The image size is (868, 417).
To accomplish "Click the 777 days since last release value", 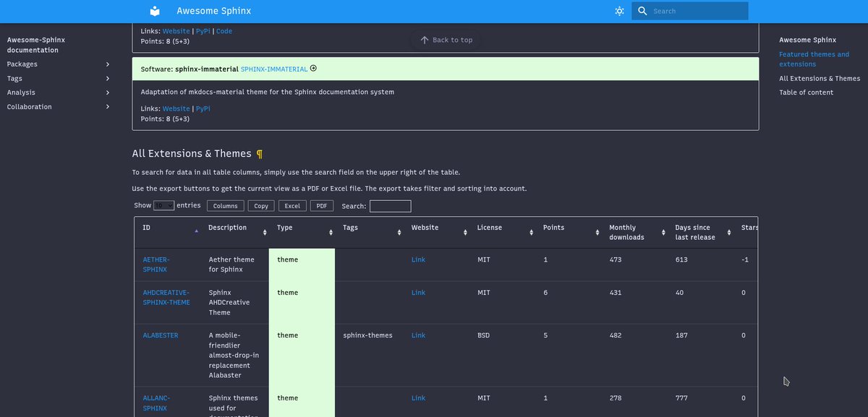I will tap(682, 398).
